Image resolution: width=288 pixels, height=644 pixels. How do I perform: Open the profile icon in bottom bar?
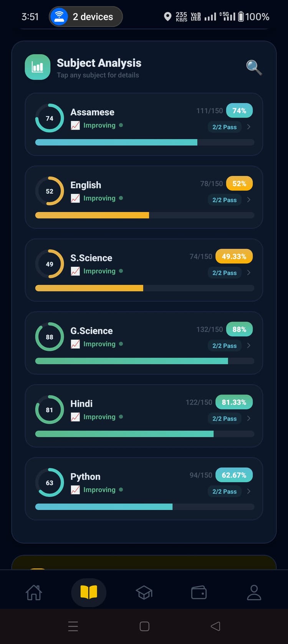254,592
